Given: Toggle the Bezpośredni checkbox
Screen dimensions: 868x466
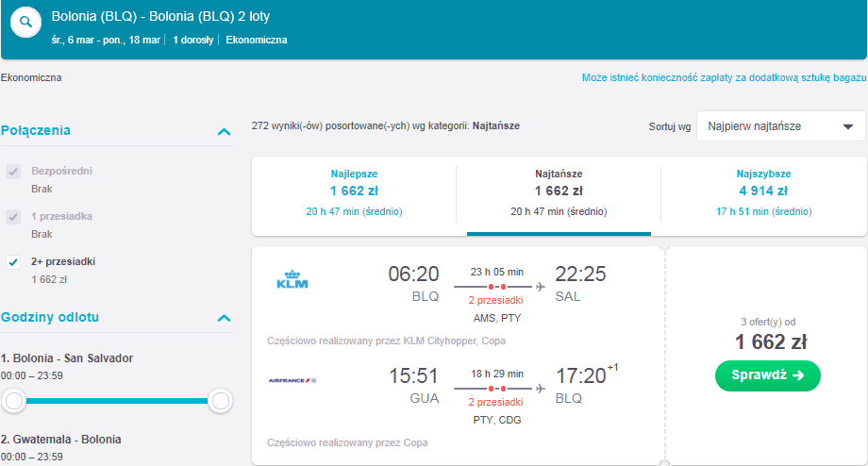Looking at the screenshot, I should click(13, 172).
